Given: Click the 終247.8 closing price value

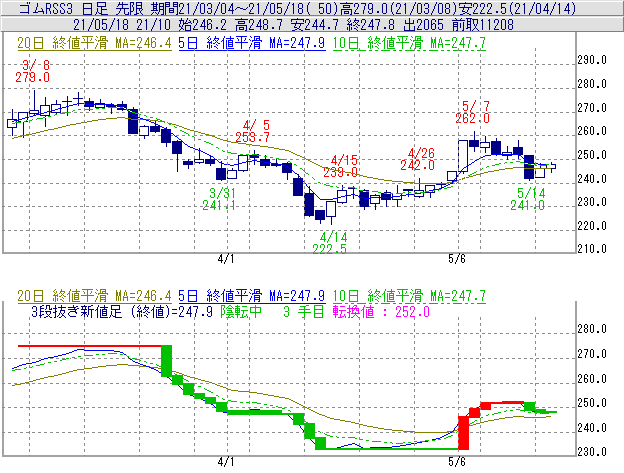Looking at the screenshot, I should point(370,25).
